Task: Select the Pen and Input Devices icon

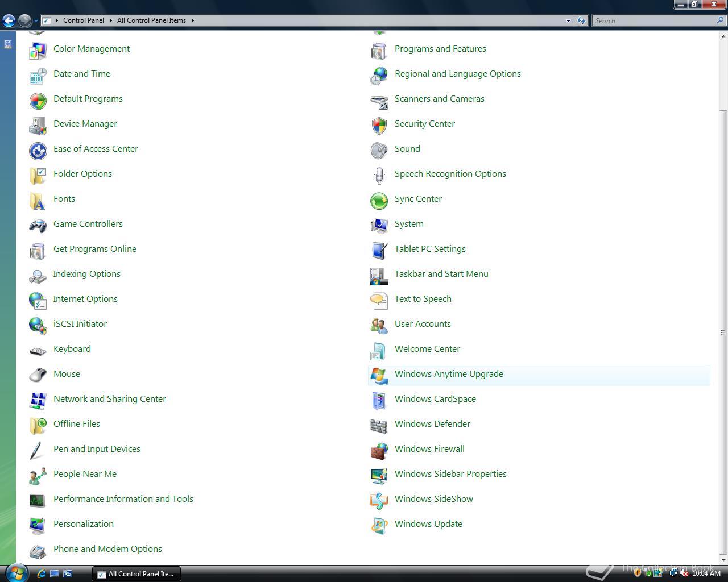Action: pyautogui.click(x=38, y=450)
